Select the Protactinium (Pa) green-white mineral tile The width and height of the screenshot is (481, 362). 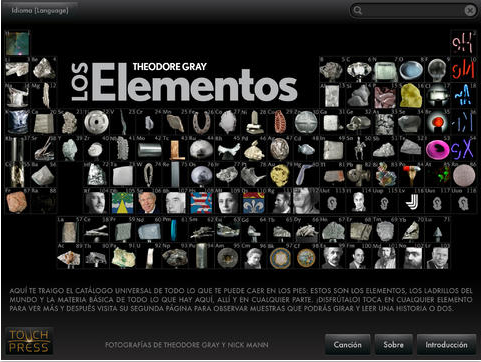(x=123, y=257)
